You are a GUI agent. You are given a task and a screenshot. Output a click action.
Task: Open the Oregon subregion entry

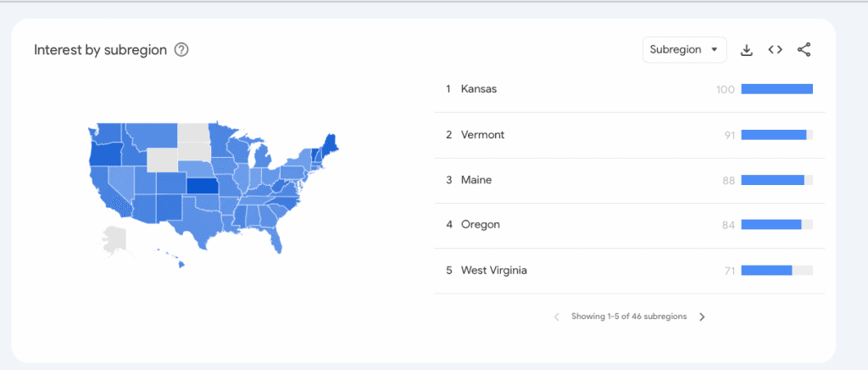coord(480,225)
